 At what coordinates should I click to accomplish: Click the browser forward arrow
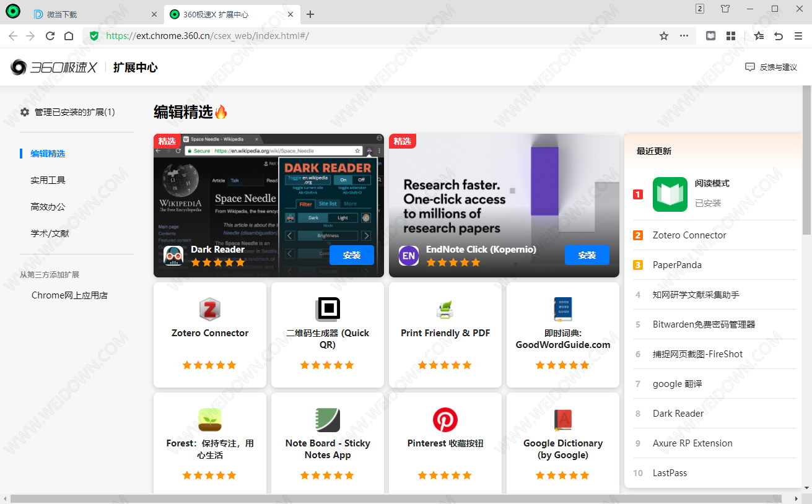coord(30,36)
